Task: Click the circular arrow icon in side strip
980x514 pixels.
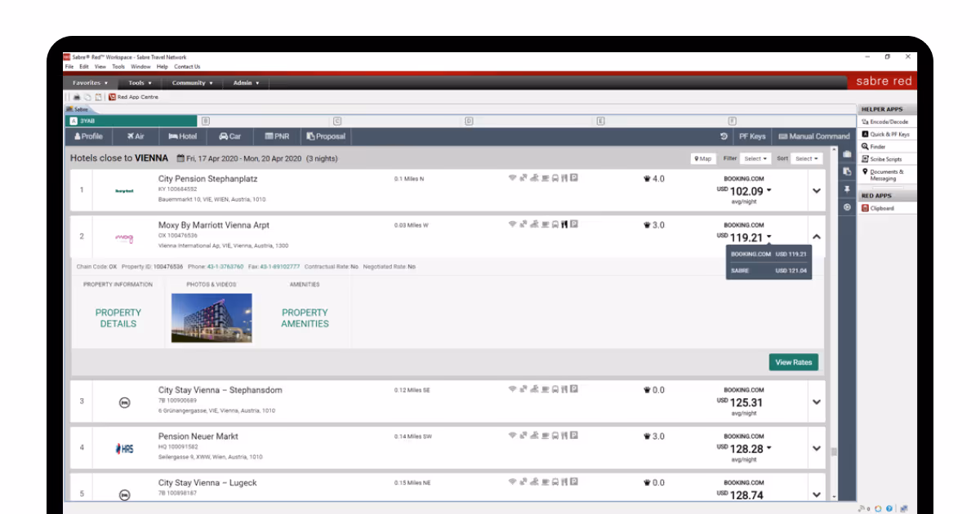Action: pos(847,207)
